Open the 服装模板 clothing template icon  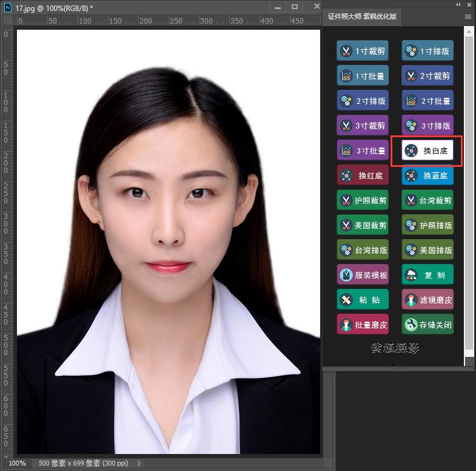point(346,275)
